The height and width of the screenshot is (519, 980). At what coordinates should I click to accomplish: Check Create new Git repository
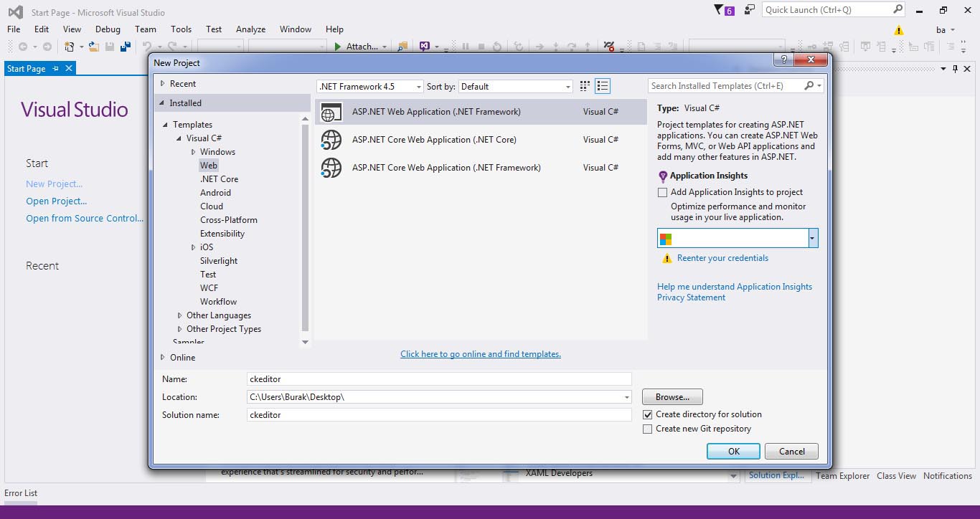point(648,429)
